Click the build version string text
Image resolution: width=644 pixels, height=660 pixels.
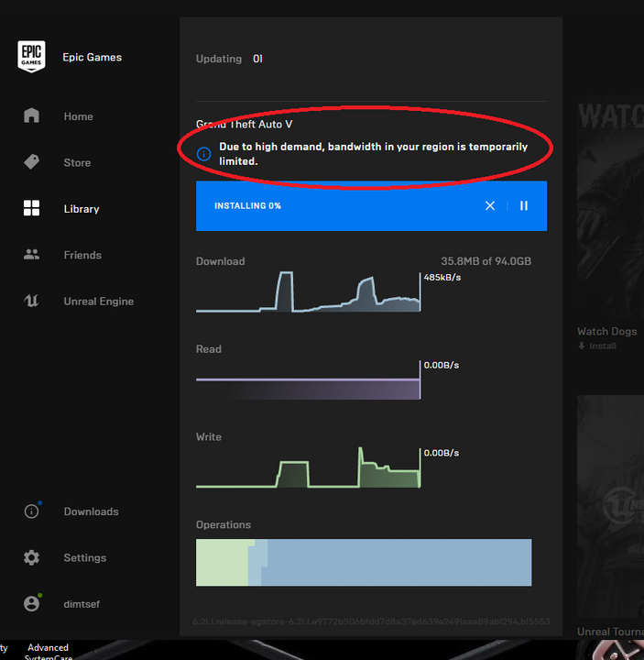tap(371, 621)
